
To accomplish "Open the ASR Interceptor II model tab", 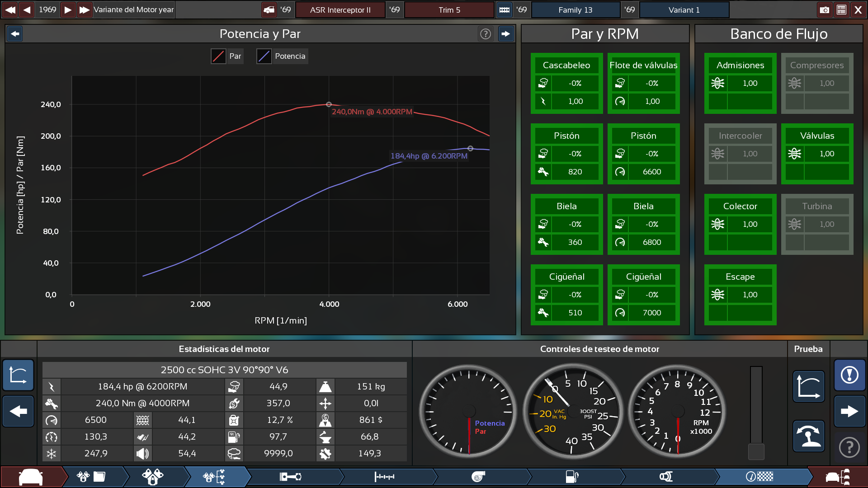I will pyautogui.click(x=340, y=9).
